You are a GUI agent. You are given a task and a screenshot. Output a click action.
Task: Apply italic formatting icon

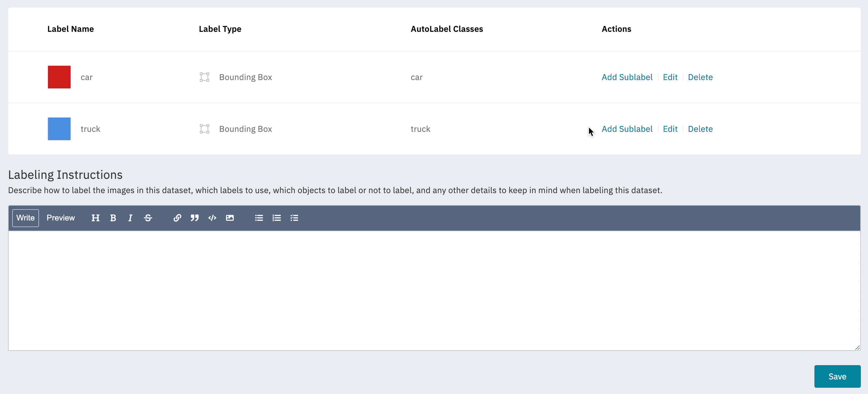[130, 218]
